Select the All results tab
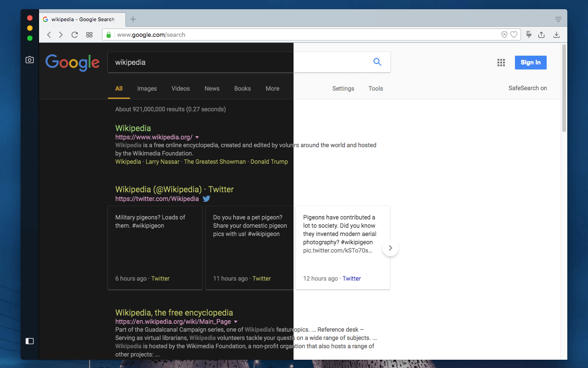This screenshot has width=588, height=368. click(119, 89)
